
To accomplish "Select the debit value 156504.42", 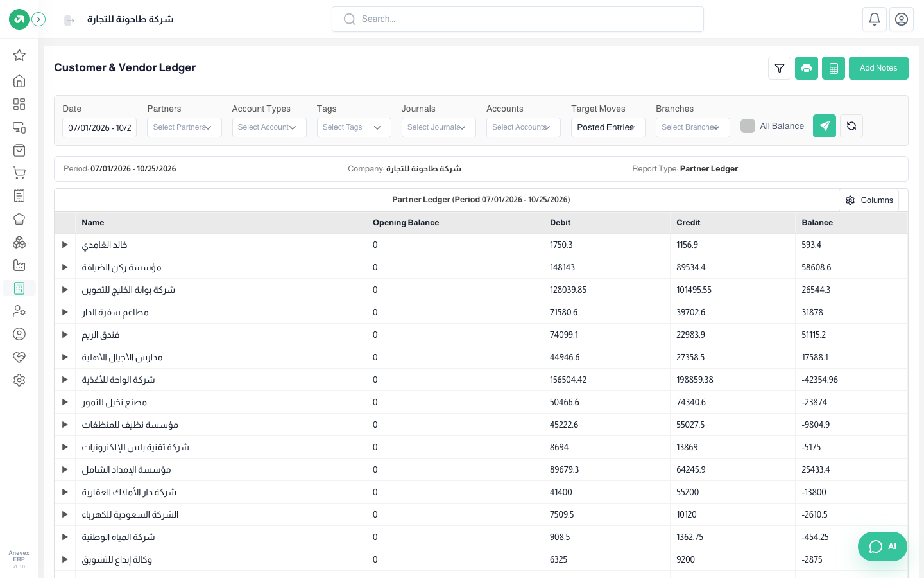I will click(x=569, y=380).
